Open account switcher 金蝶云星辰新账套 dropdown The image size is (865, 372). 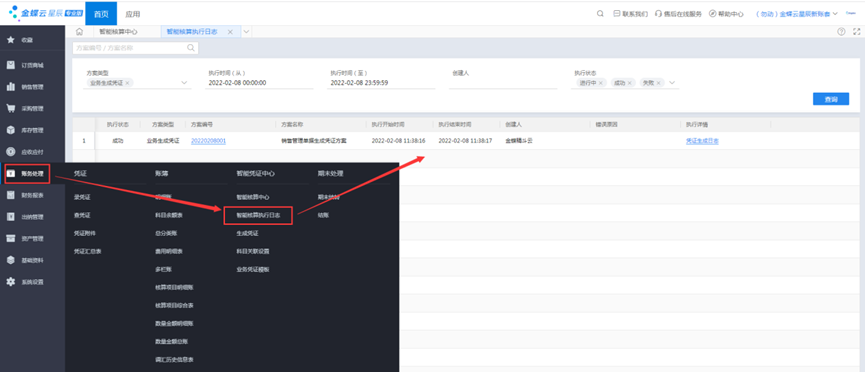pos(797,14)
